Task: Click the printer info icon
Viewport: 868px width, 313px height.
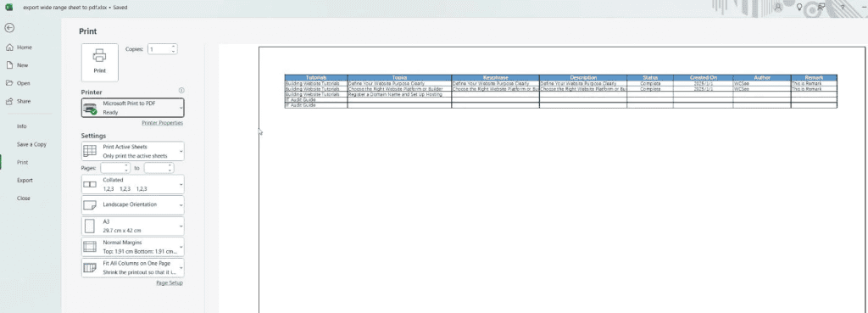Action: 181,90
